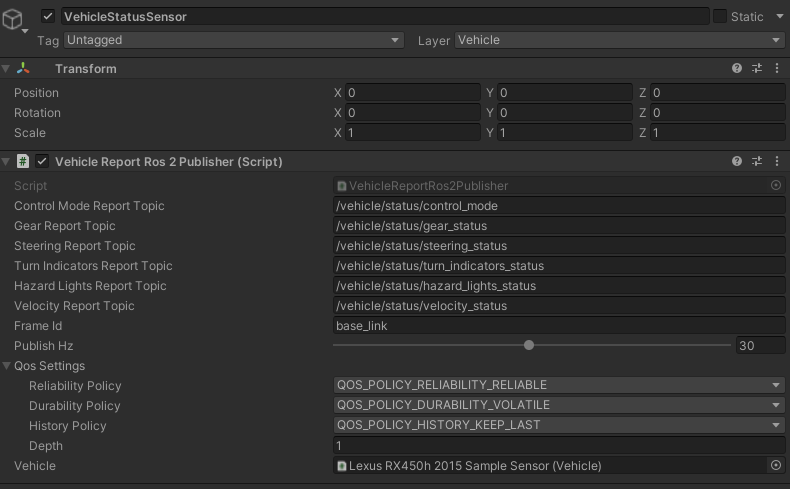
Task: Open the Static options dropdown arrow
Action: (779, 17)
